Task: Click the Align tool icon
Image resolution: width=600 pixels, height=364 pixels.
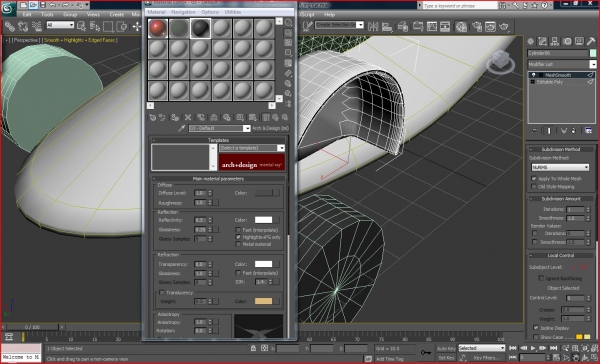Action: pos(387,26)
